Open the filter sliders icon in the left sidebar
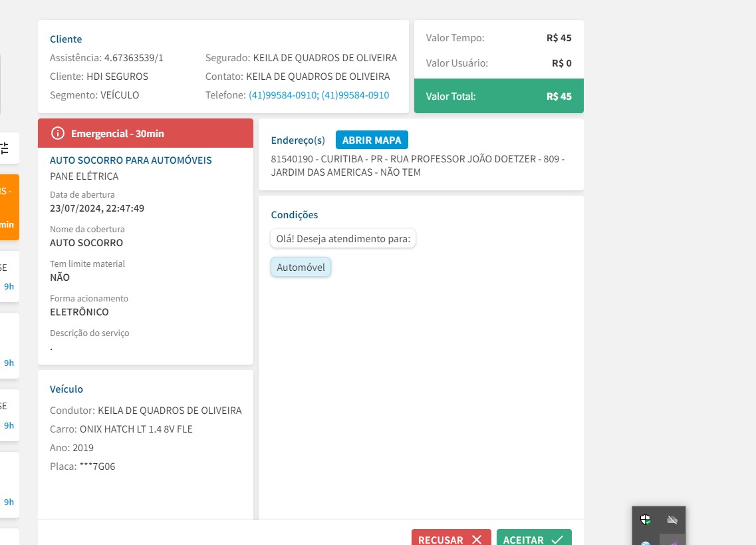This screenshot has width=756, height=545. tap(5, 148)
